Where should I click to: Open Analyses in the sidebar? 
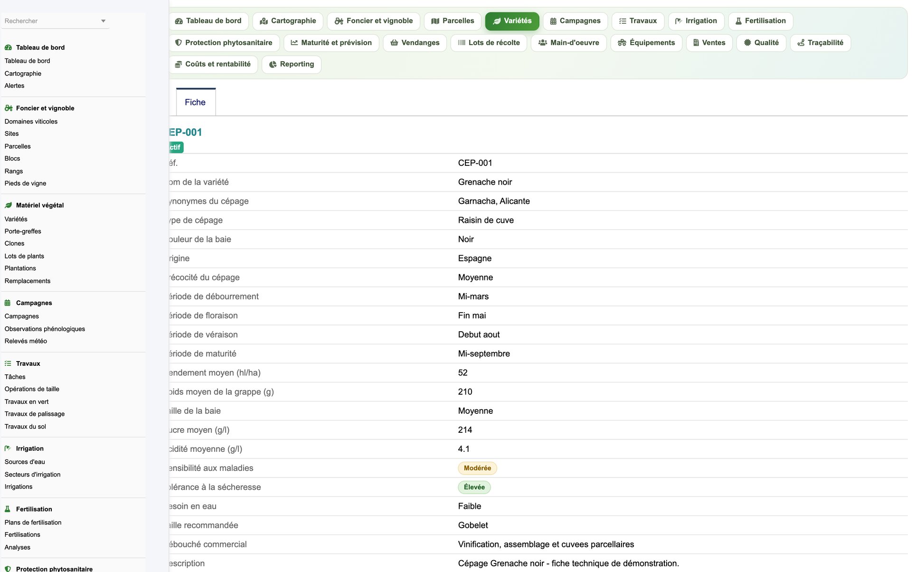18,547
